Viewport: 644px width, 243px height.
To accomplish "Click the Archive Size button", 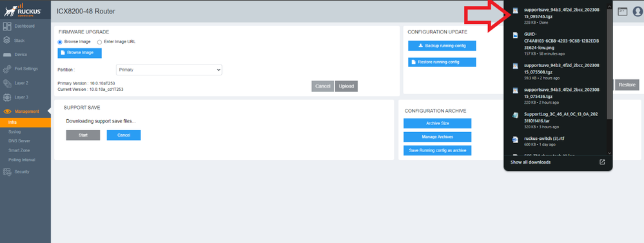I will tap(438, 124).
